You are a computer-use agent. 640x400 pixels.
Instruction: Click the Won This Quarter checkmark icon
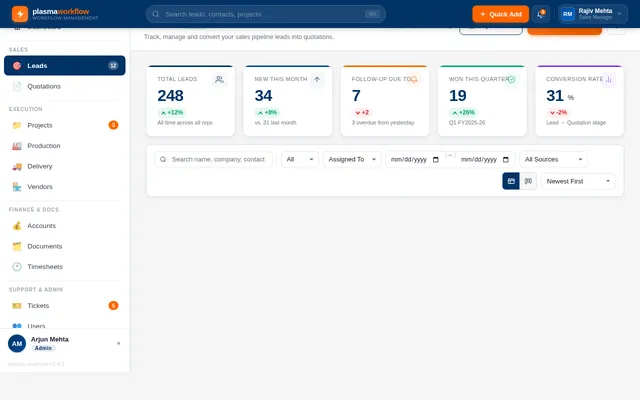click(511, 80)
